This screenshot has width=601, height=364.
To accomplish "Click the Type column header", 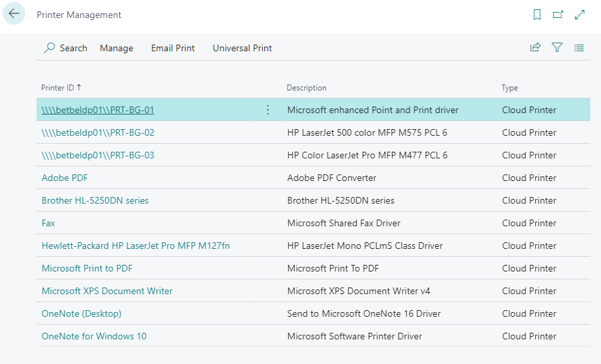I will [x=509, y=88].
